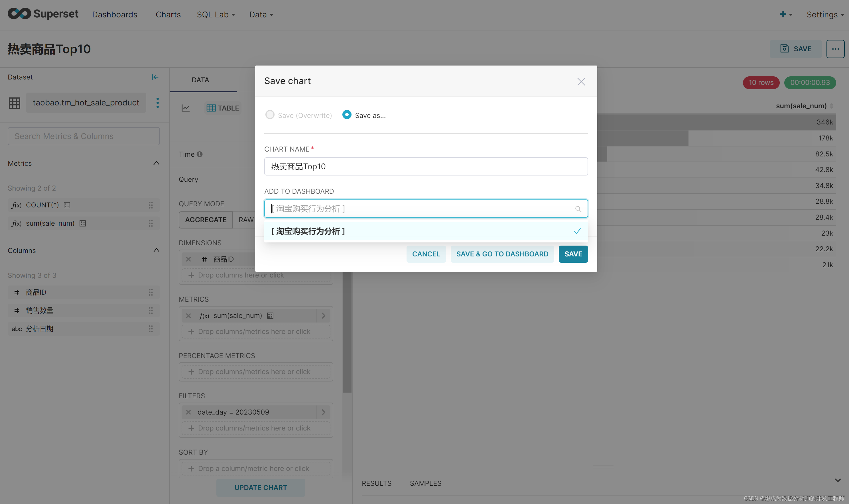Open the top-right ellipsis menu button
The width and height of the screenshot is (849, 504).
835,49
